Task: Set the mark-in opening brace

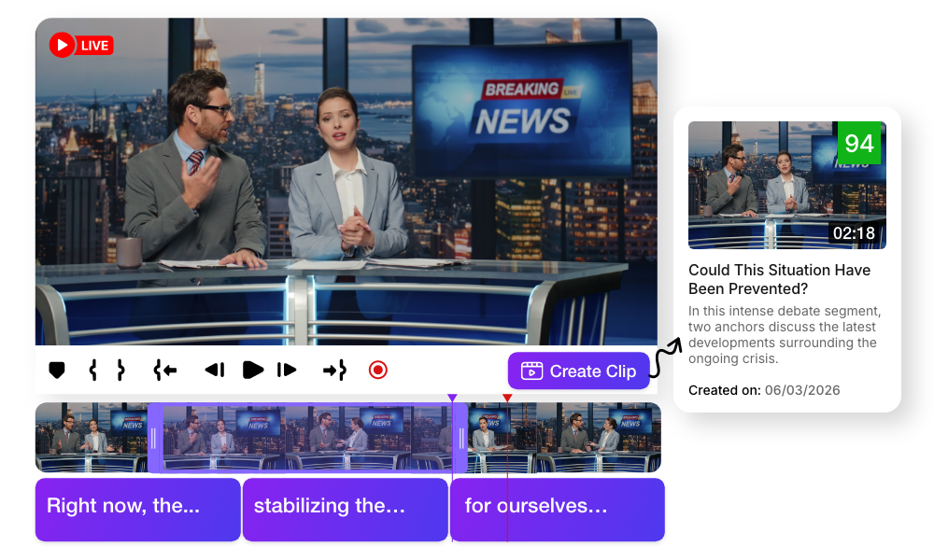Action: [93, 371]
